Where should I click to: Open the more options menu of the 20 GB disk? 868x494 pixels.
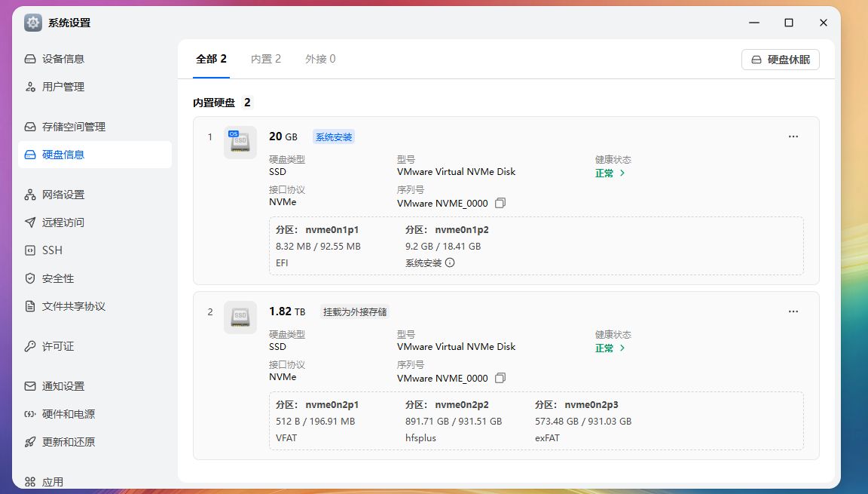point(793,137)
